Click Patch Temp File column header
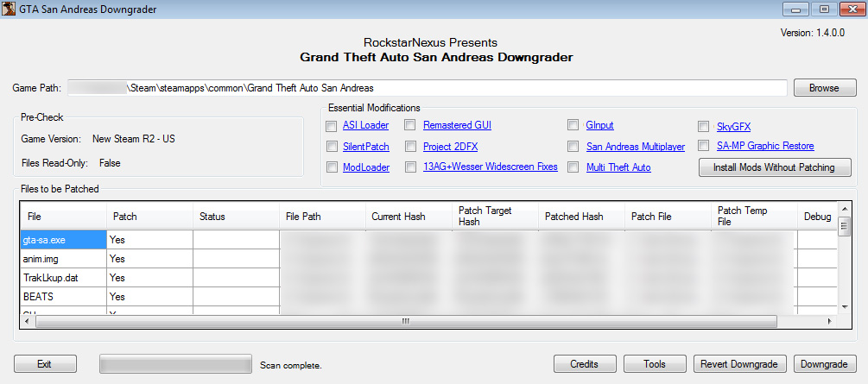This screenshot has height=384, width=868. [x=754, y=217]
